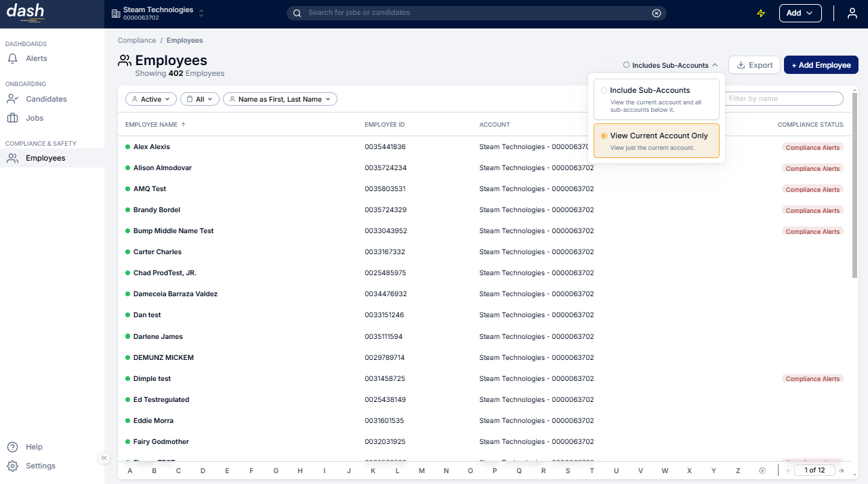Viewport: 868px width, 484px height.
Task: Expand the Name as First, Last Name dropdown
Action: (280, 99)
